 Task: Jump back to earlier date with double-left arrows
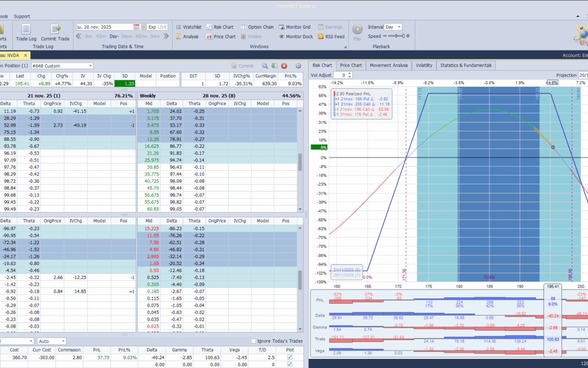click(79, 37)
